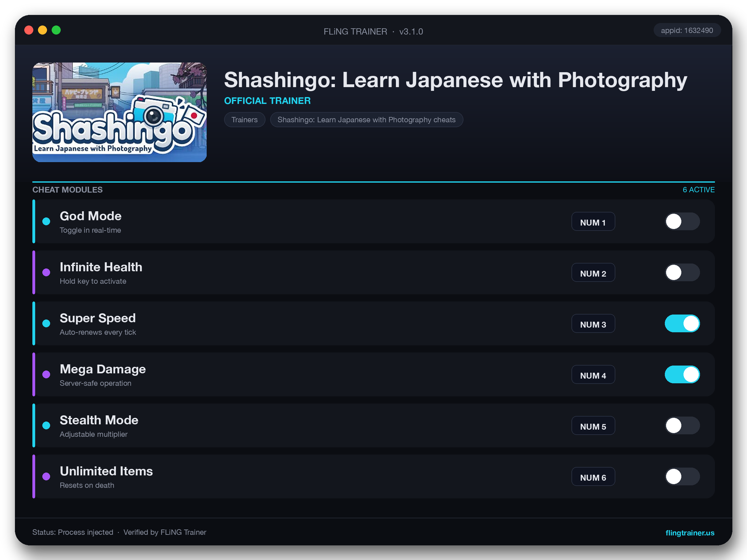The image size is (747, 560).
Task: Click 'Verified by FLiNG Trainer' footer text
Action: pos(165,532)
